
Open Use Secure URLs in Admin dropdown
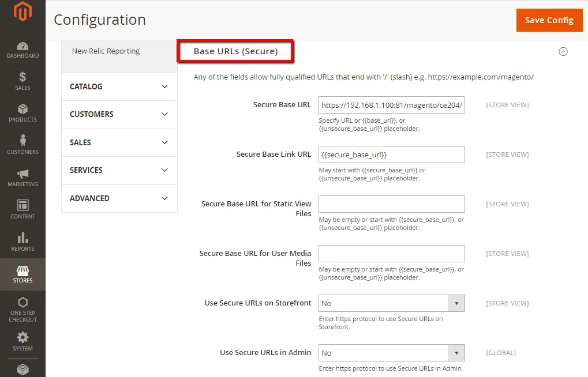click(x=391, y=353)
